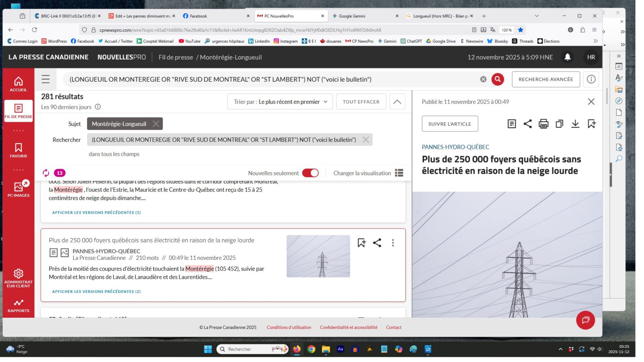The image size is (644, 362).
Task: Print the article using printer icon
Action: coord(543,124)
